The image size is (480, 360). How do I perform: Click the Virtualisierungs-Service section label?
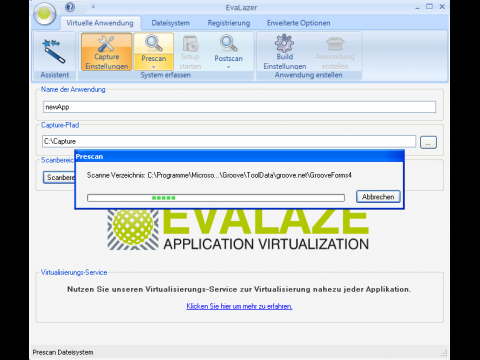tap(74, 272)
